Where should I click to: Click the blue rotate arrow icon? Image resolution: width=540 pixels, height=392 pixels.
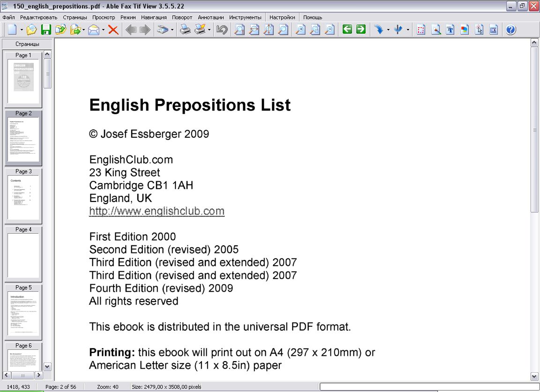tap(379, 30)
